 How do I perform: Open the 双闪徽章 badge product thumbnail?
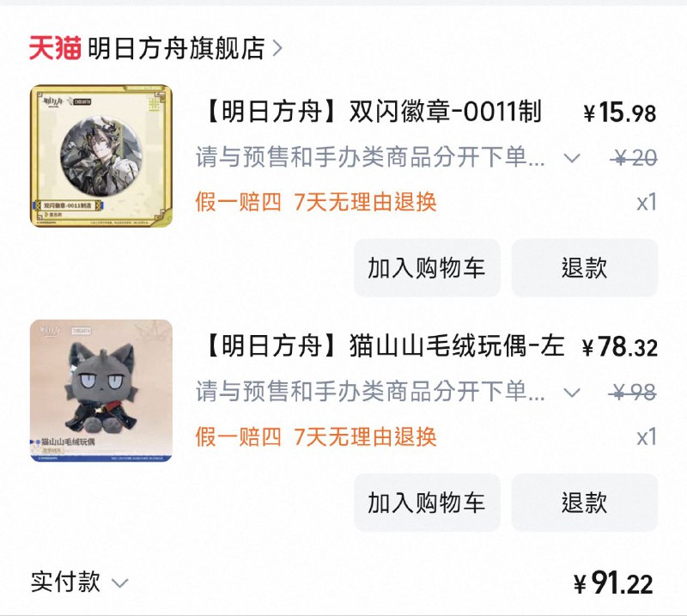100,156
